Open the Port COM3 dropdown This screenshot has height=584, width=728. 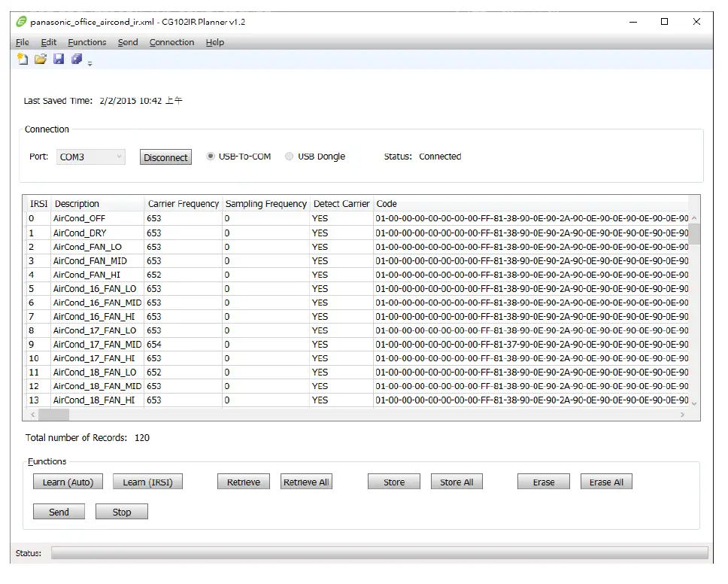tap(91, 157)
